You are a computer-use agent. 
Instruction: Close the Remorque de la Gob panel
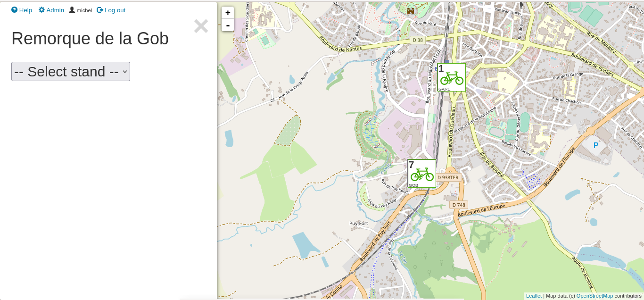tap(201, 26)
